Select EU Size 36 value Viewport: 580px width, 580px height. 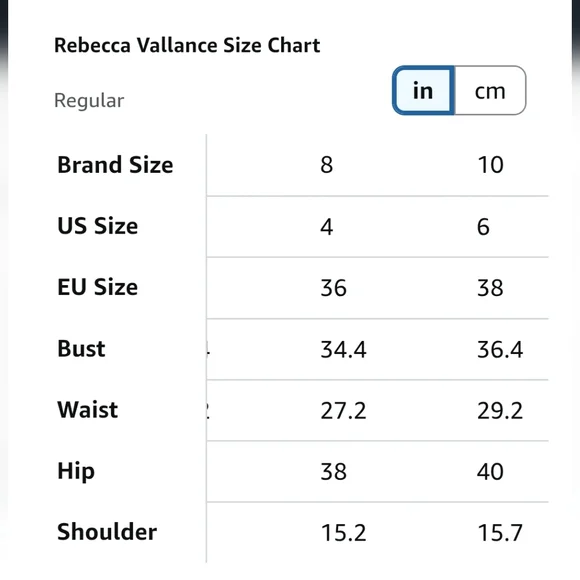[334, 288]
